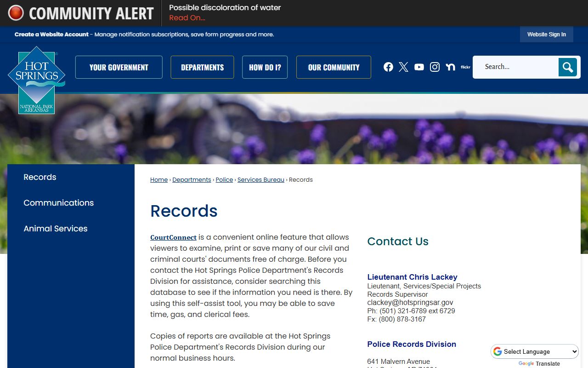Image resolution: width=588 pixels, height=368 pixels.
Task: Go to Departments breadcrumb link
Action: (192, 180)
